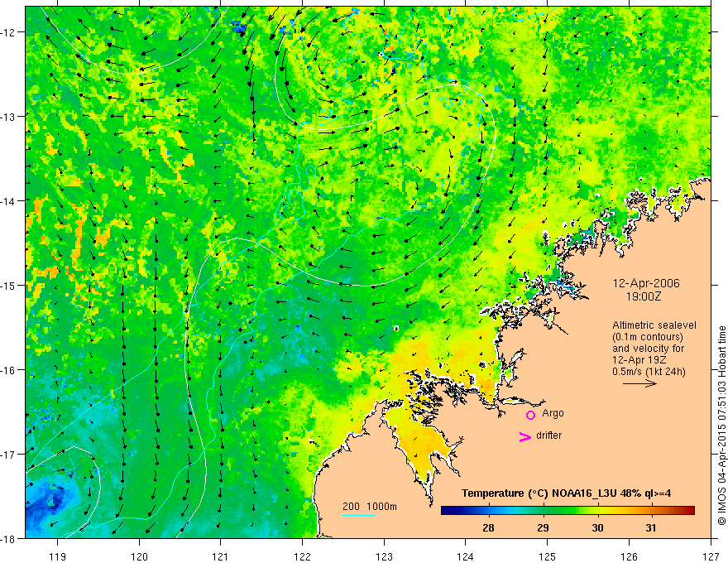Click the latitude axis label '-13'
The image size is (728, 563).
[8, 117]
